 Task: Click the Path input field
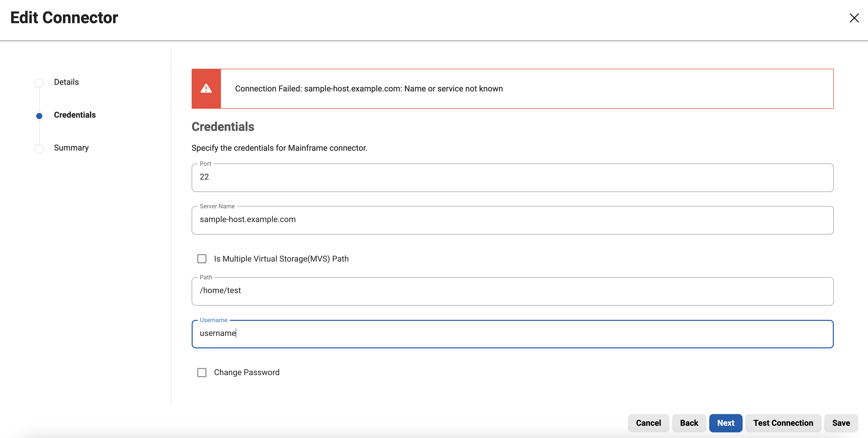tap(512, 291)
